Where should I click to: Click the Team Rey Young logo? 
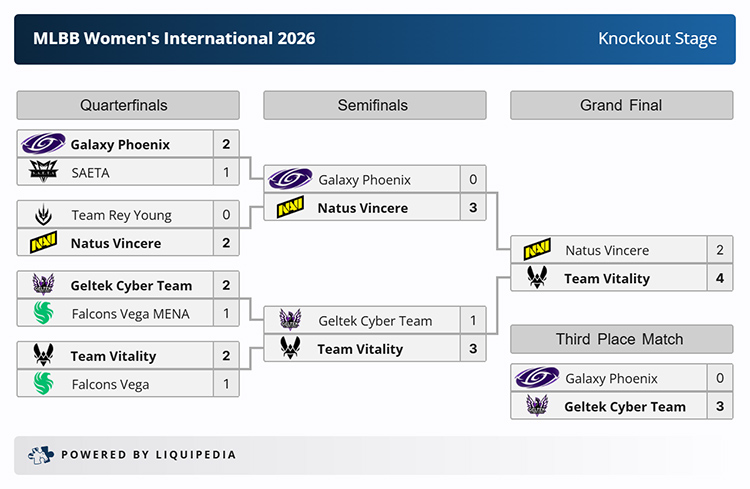[x=43, y=214]
